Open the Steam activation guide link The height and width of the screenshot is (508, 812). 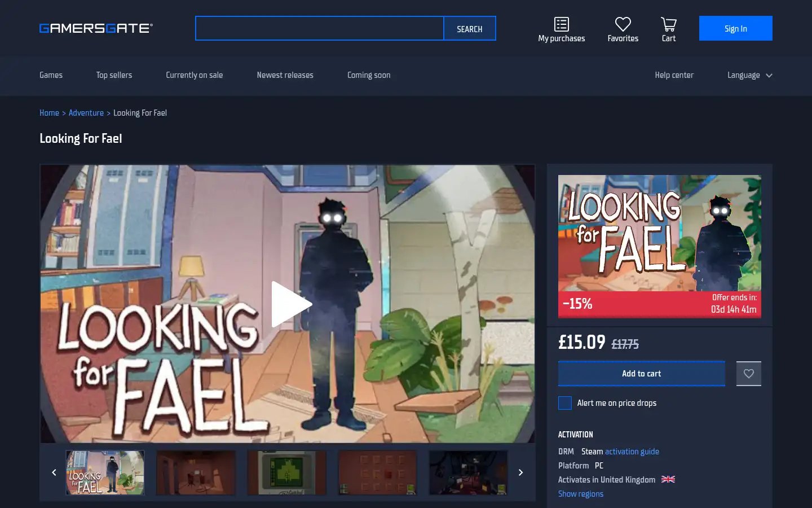[632, 452]
